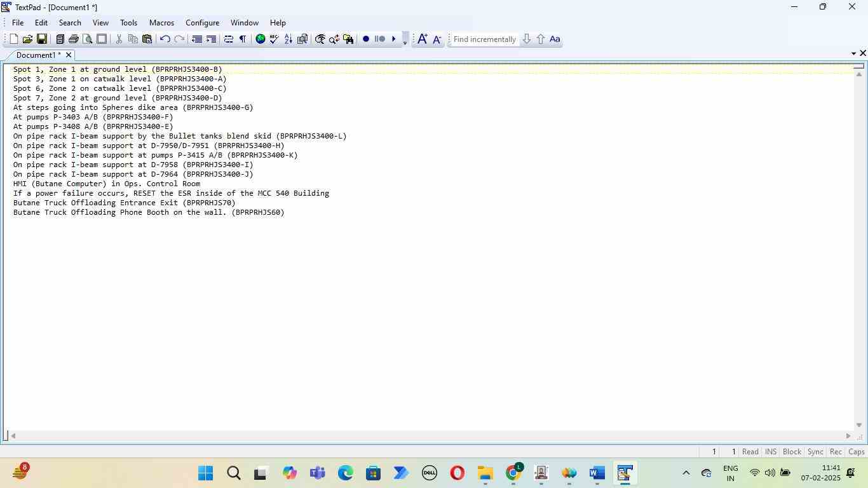Screen dimensions: 868x488
Task: Click the Page Setup icon
Action: tap(102, 39)
